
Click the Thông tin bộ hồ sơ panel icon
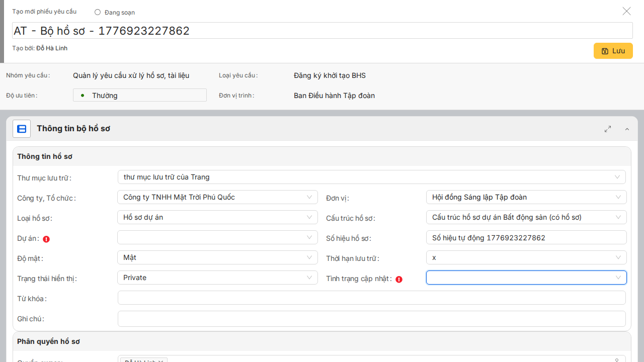[22, 129]
